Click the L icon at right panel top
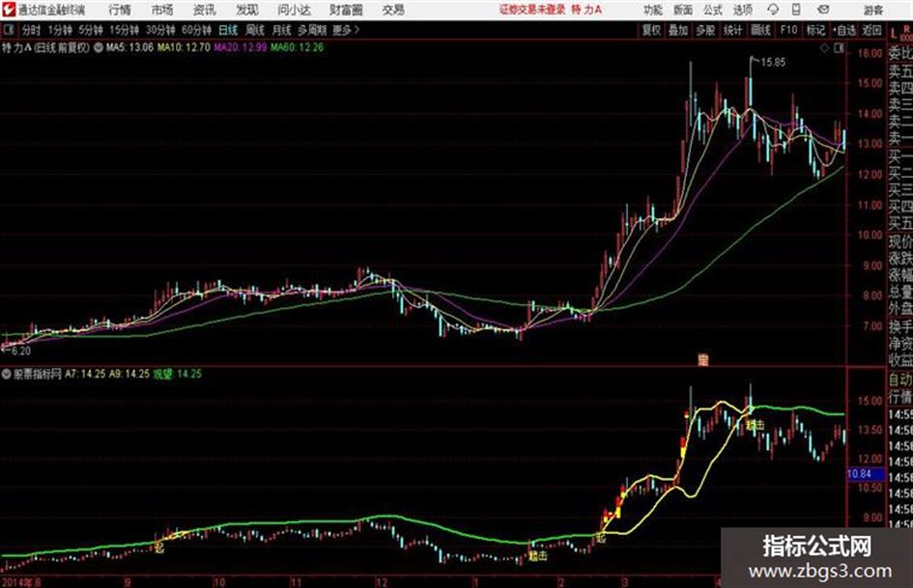The height and width of the screenshot is (588, 913). coord(894,33)
